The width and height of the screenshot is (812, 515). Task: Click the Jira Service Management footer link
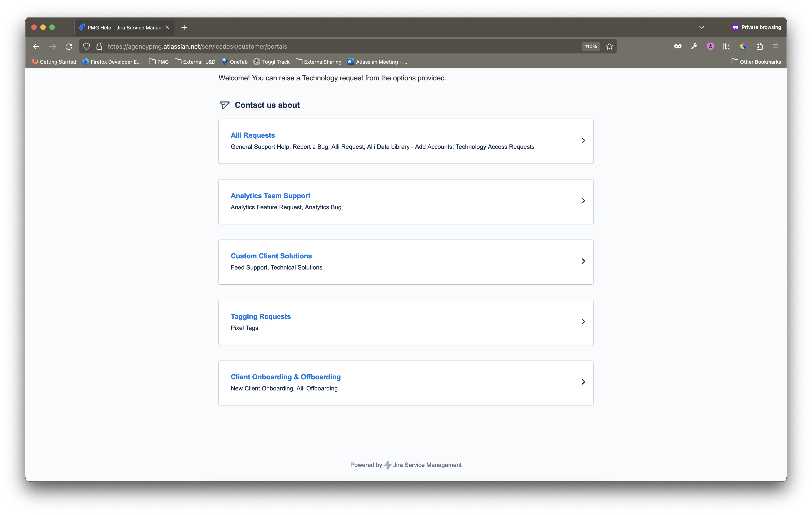tap(427, 465)
